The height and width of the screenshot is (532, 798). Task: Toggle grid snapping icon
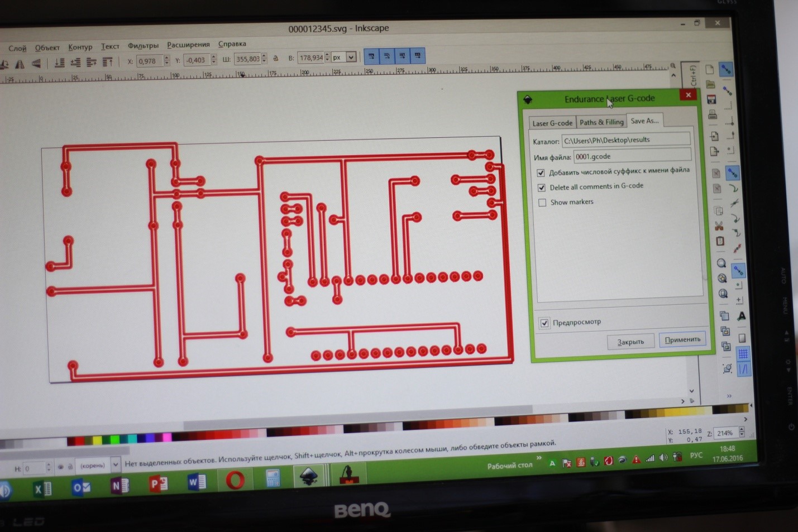click(743, 354)
